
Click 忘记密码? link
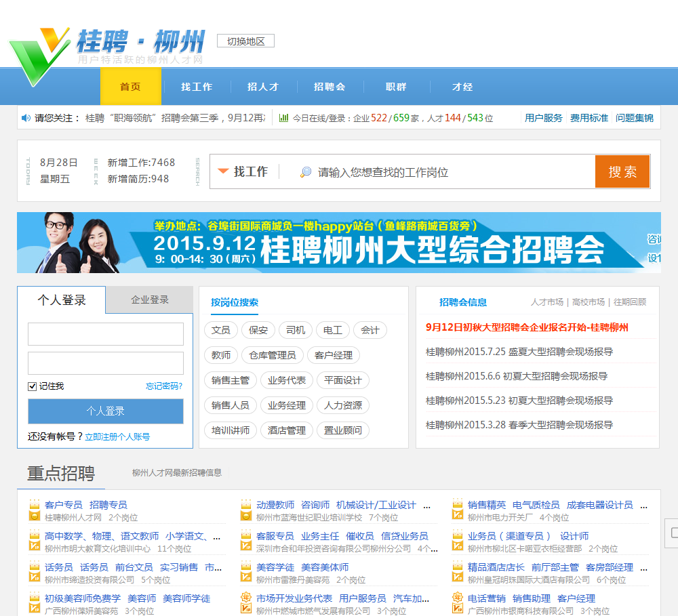pos(164,386)
